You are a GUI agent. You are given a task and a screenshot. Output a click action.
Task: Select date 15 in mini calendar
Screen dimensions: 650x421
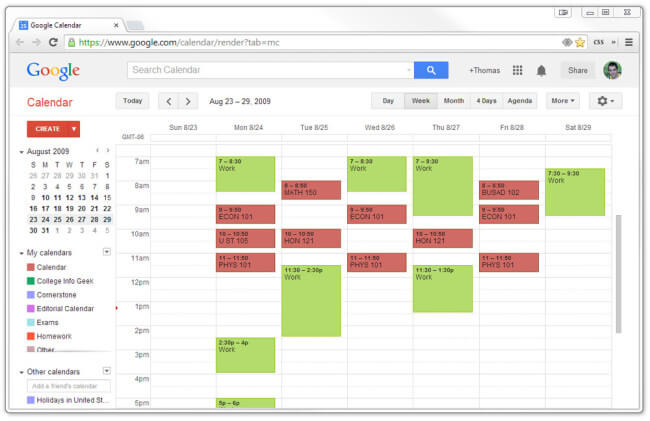(x=107, y=198)
